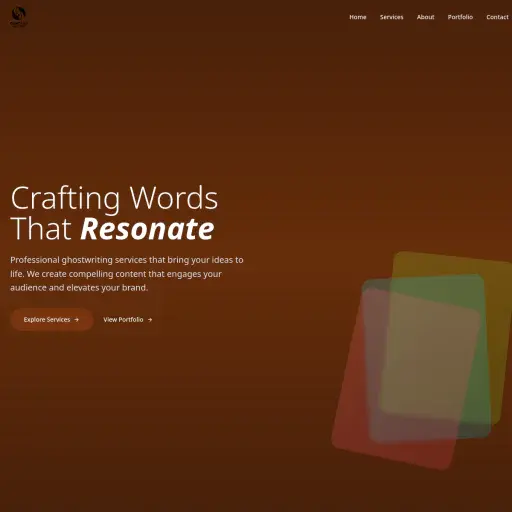Screen dimensions: 512x512
Task: Click the Crafting Words headline line
Action: [114, 199]
